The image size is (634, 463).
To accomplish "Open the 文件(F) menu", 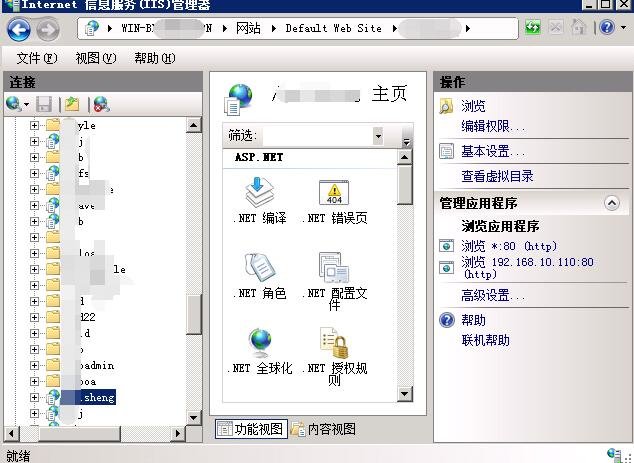I will [x=36, y=58].
